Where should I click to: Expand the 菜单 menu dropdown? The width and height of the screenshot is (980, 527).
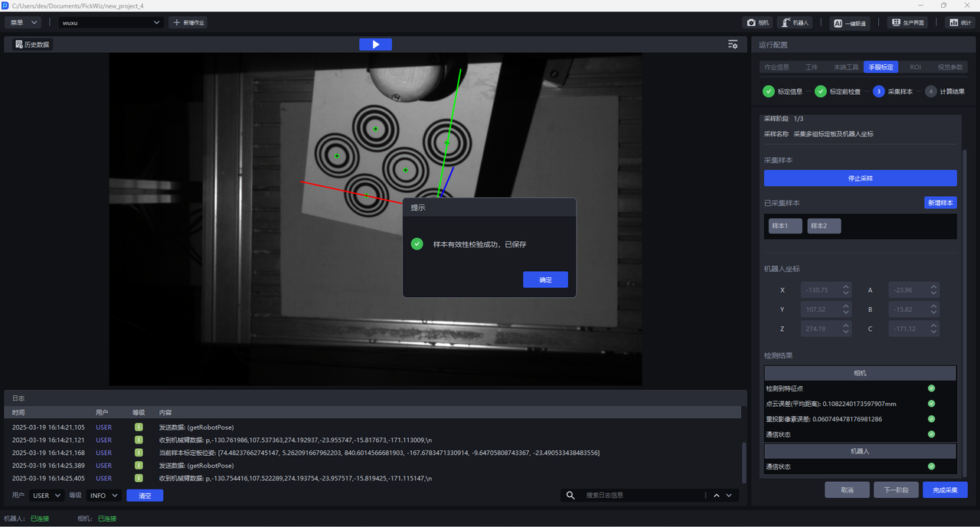click(22, 23)
